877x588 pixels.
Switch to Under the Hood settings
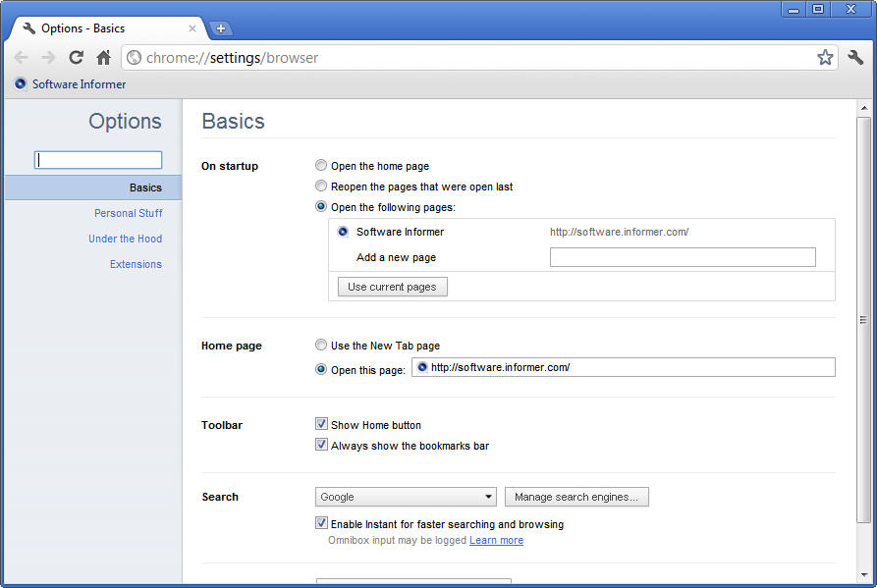(126, 239)
